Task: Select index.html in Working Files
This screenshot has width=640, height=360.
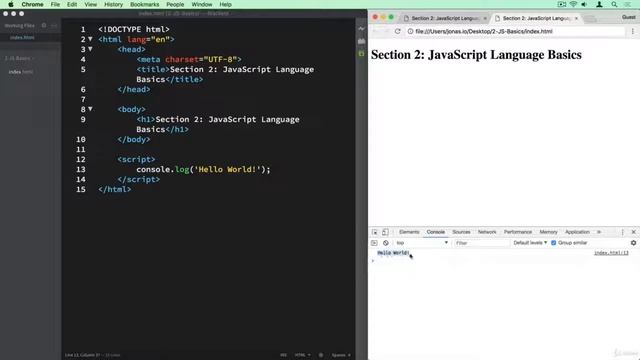Action: coord(22,38)
